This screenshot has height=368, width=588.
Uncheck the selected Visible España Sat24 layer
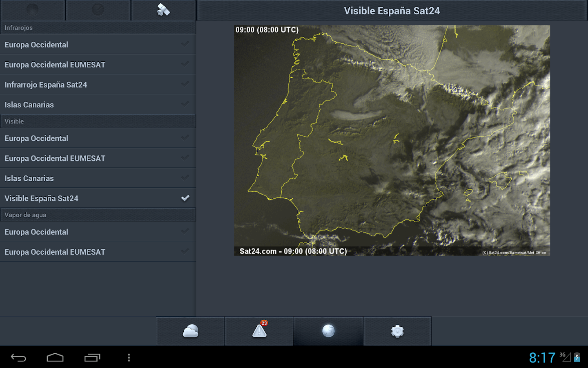98,198
